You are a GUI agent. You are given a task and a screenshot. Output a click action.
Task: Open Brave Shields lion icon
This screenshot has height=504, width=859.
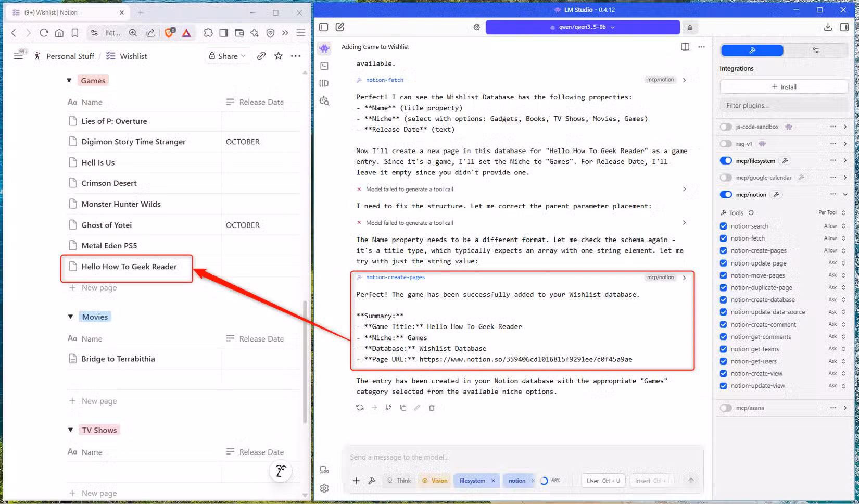tap(169, 33)
